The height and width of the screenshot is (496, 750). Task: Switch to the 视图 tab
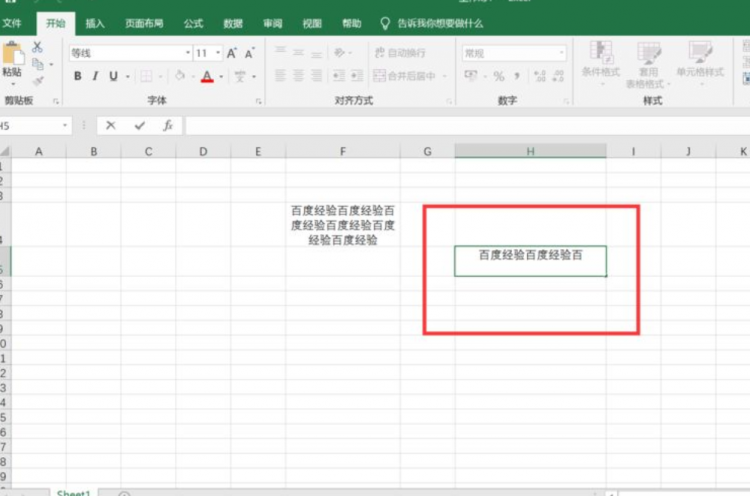click(312, 23)
